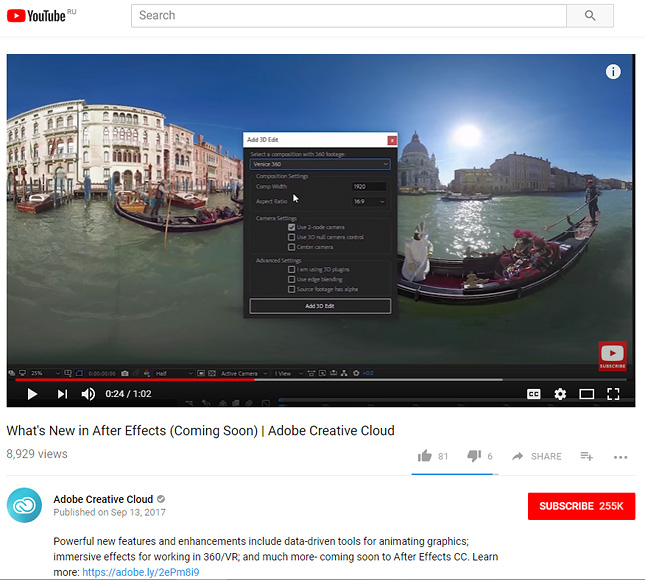Viewport: 645px width, 580px height.
Task: Click the Search input field
Action: click(349, 16)
